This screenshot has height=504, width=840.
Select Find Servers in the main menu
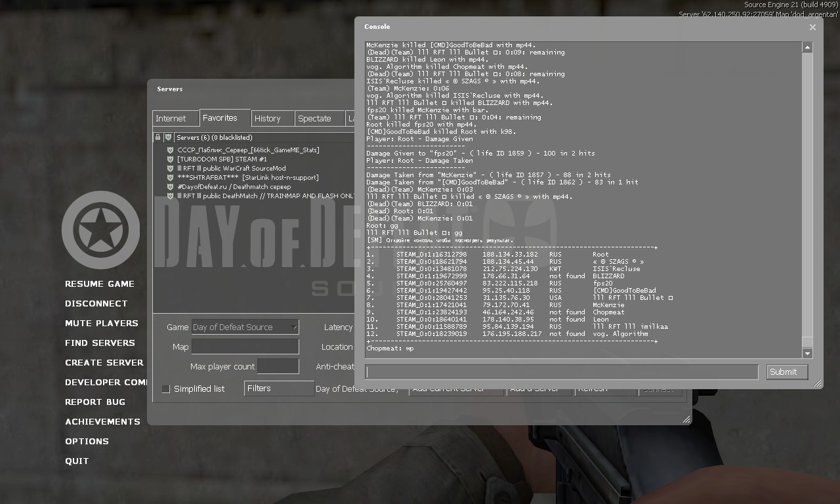tap(100, 343)
